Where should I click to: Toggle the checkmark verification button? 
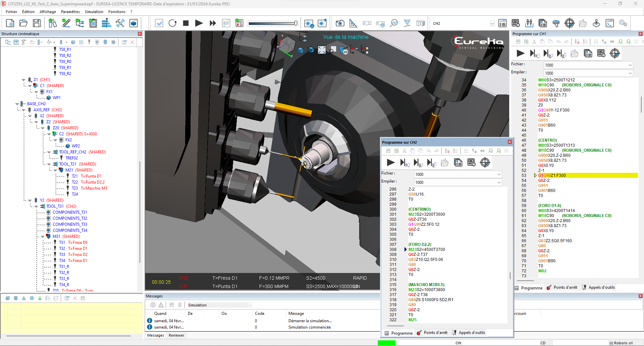click(x=159, y=23)
